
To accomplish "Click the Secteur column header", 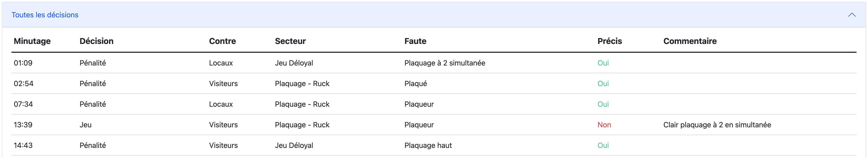I will (290, 41).
